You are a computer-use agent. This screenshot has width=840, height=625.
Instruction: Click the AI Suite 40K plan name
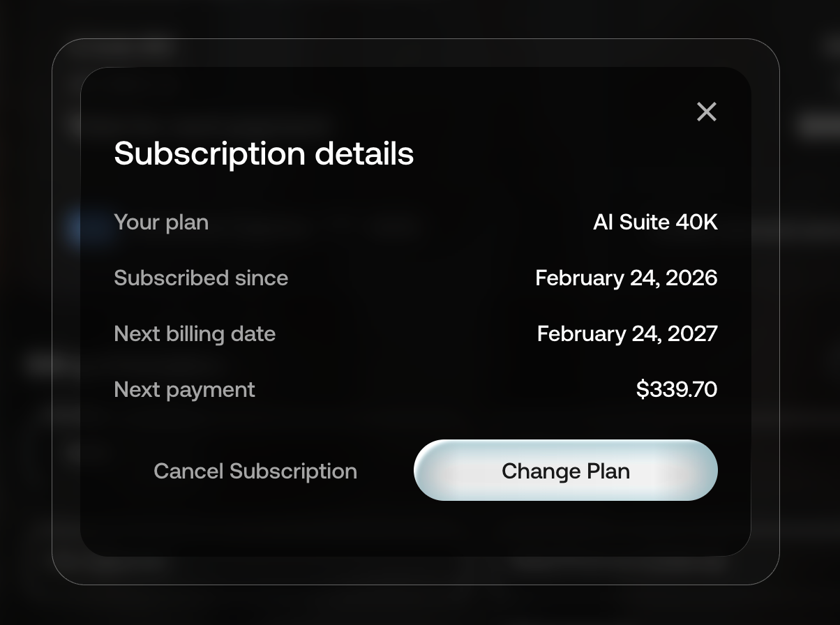click(654, 223)
